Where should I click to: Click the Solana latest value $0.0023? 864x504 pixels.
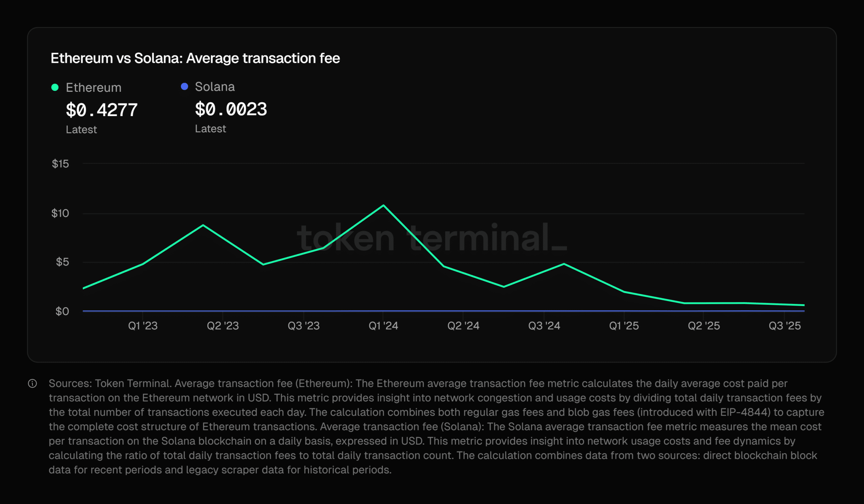tap(231, 109)
